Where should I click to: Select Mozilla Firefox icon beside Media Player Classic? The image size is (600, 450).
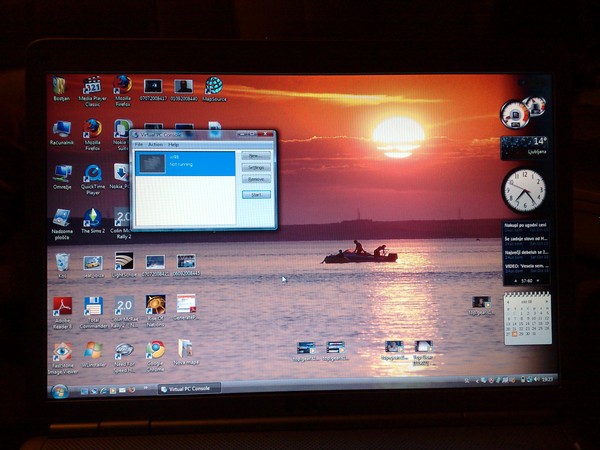(122, 91)
